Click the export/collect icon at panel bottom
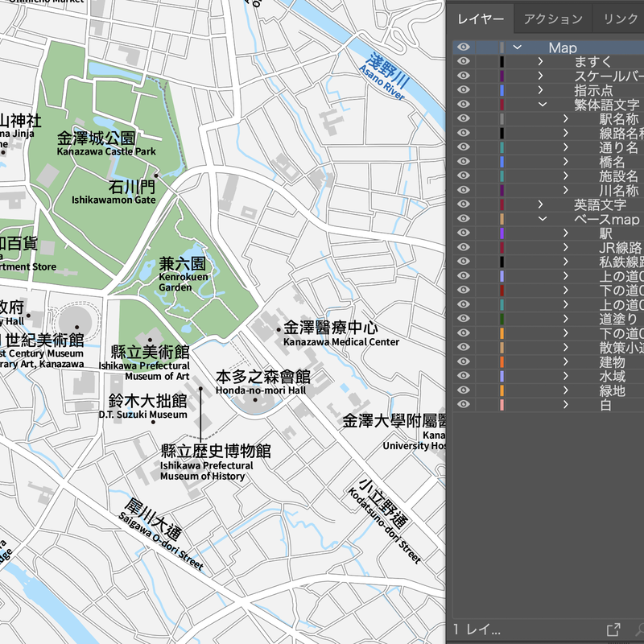Screen dimensions: 644x644 click(x=613, y=629)
